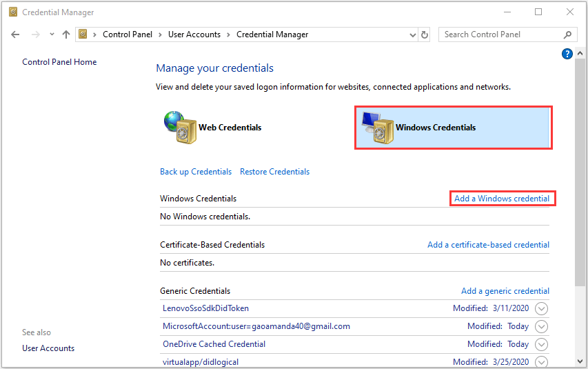Expand the OneDrive Cached Credential chevron
The height and width of the screenshot is (369, 588).
click(x=541, y=344)
